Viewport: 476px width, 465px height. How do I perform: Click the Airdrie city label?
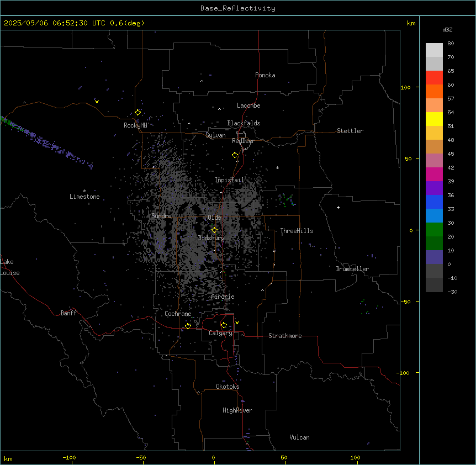click(223, 297)
